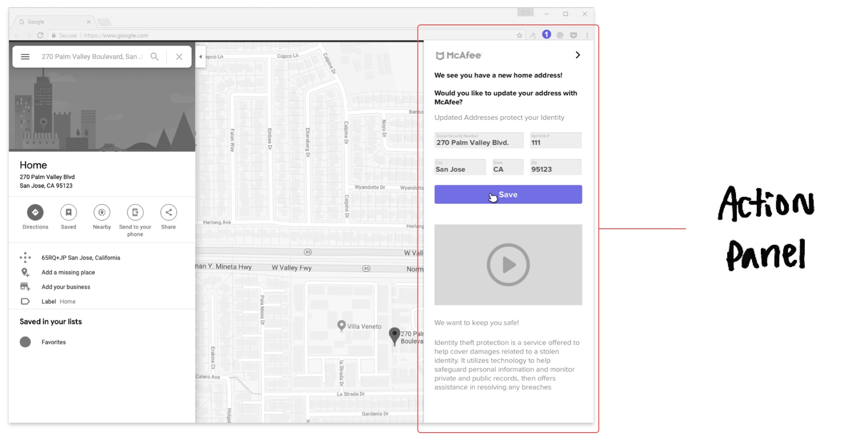Click the magnifier search icon in Maps

155,57
